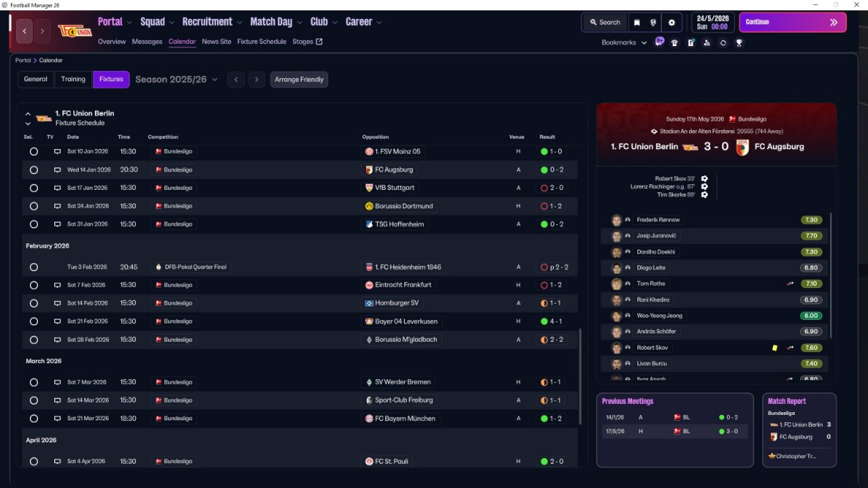
Task: Open the globe icon beside the bookmark icon
Action: (653, 22)
